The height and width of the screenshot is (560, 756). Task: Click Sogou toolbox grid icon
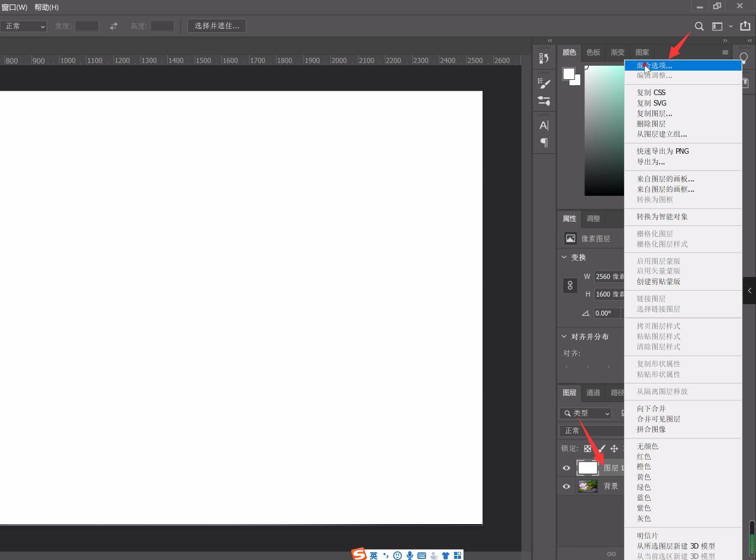click(457, 555)
